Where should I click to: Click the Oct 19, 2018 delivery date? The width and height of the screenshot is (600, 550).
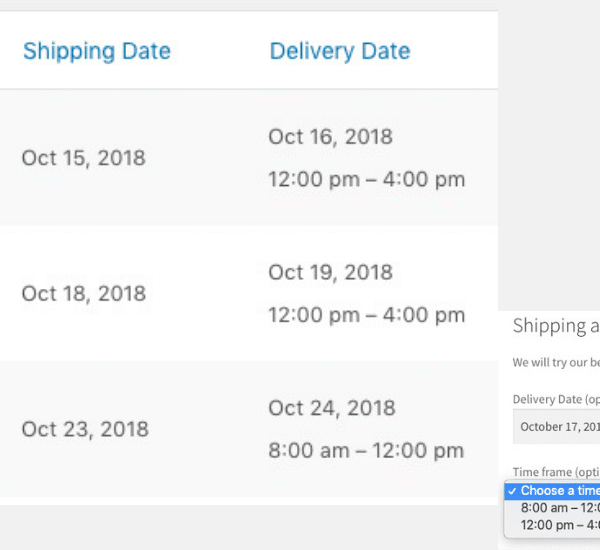coord(330,272)
